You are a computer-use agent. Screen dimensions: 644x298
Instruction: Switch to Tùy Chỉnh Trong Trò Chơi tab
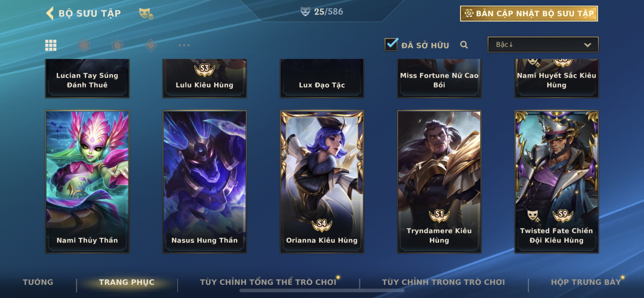click(443, 282)
